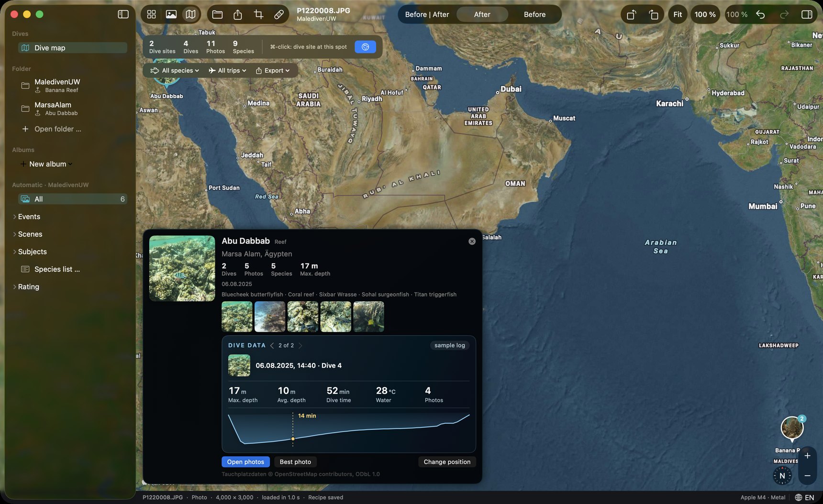
Task: Select the After view segment
Action: pyautogui.click(x=482, y=14)
